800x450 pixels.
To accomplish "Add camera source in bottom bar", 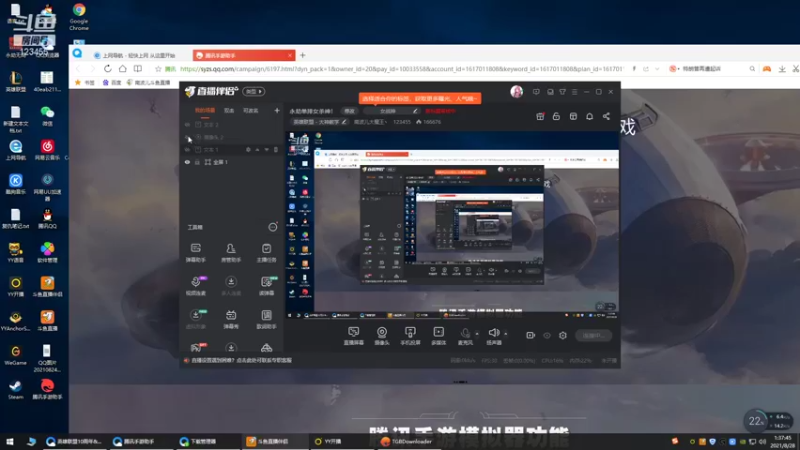I will 382,335.
